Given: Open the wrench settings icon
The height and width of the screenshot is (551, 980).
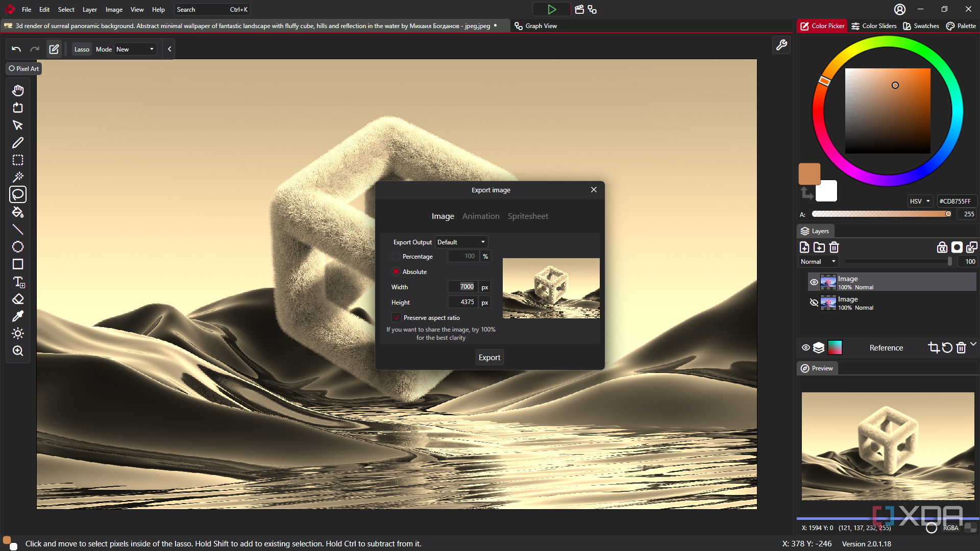Looking at the screenshot, I should point(781,45).
